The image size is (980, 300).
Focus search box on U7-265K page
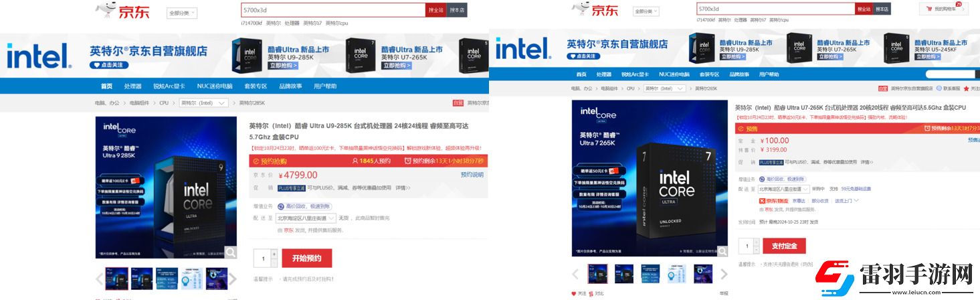tap(775, 9)
